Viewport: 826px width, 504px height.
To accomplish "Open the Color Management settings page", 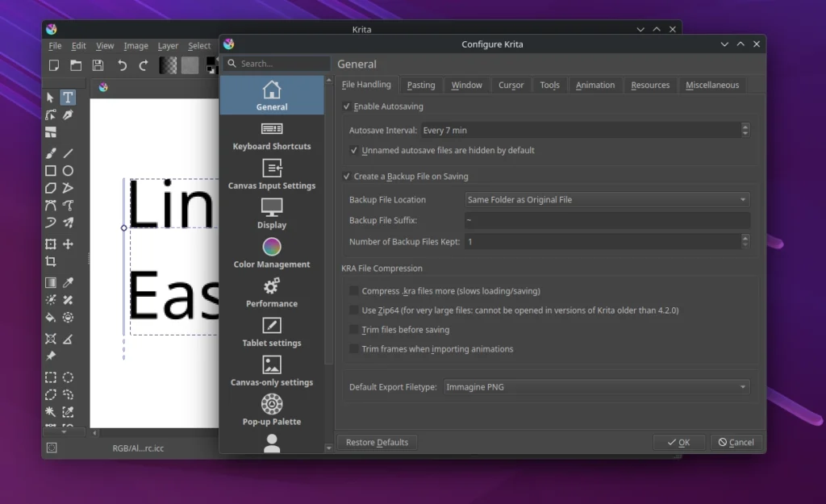I will pos(271,252).
